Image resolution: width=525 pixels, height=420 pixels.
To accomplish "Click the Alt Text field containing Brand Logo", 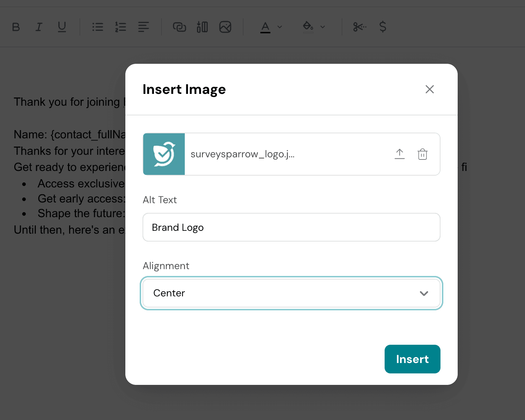I will [x=292, y=228].
